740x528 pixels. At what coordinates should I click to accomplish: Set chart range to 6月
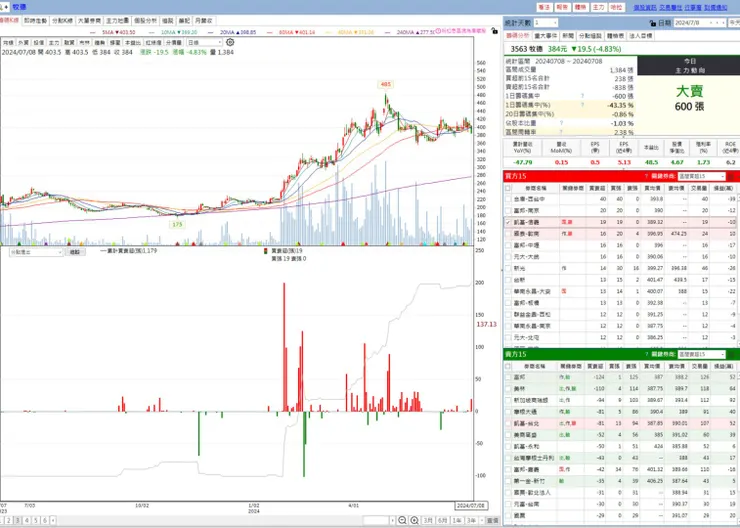click(442, 520)
